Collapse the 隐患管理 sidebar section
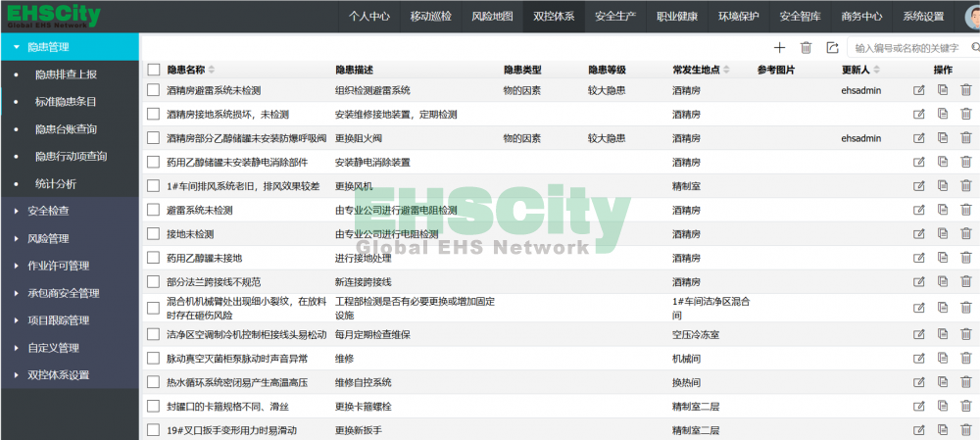The width and height of the screenshot is (980, 440). tap(47, 46)
